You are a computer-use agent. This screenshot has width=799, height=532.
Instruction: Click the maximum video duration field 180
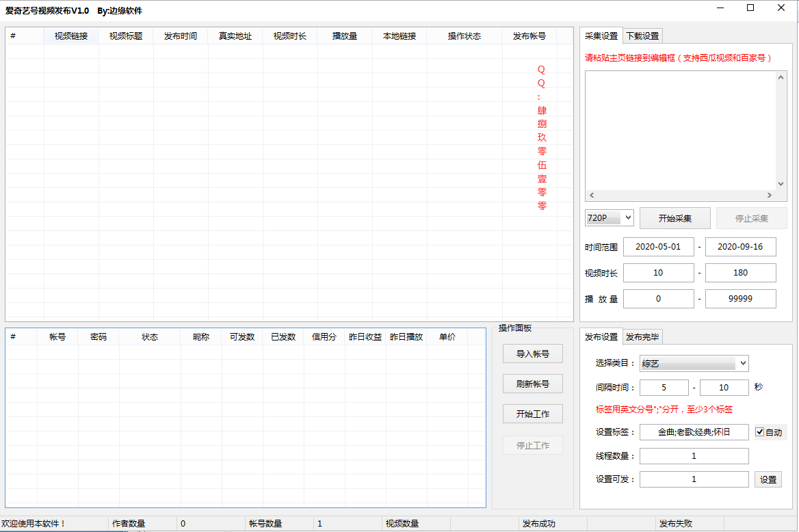[x=740, y=273]
